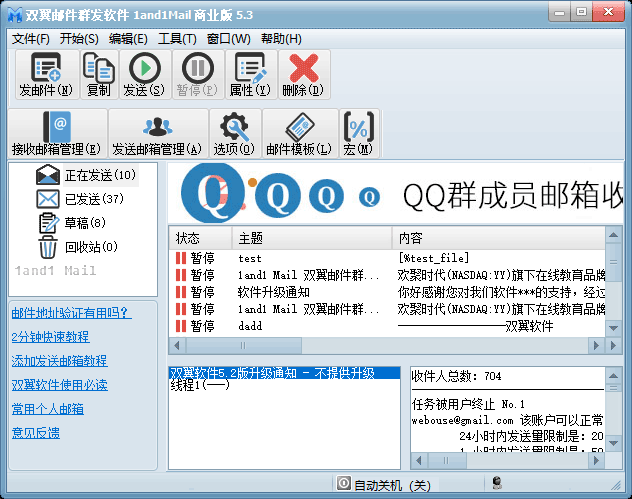
Task: Open the 草稿(8) drafts folder
Action: click(x=73, y=222)
